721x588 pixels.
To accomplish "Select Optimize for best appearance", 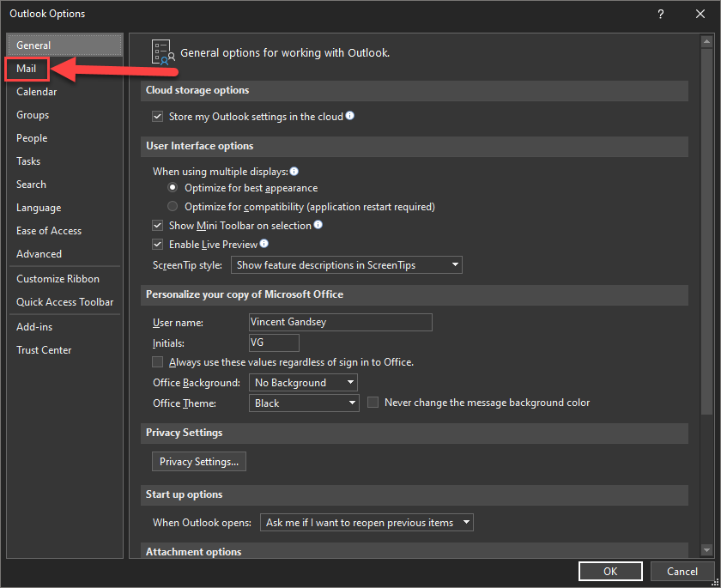I will tap(173, 188).
